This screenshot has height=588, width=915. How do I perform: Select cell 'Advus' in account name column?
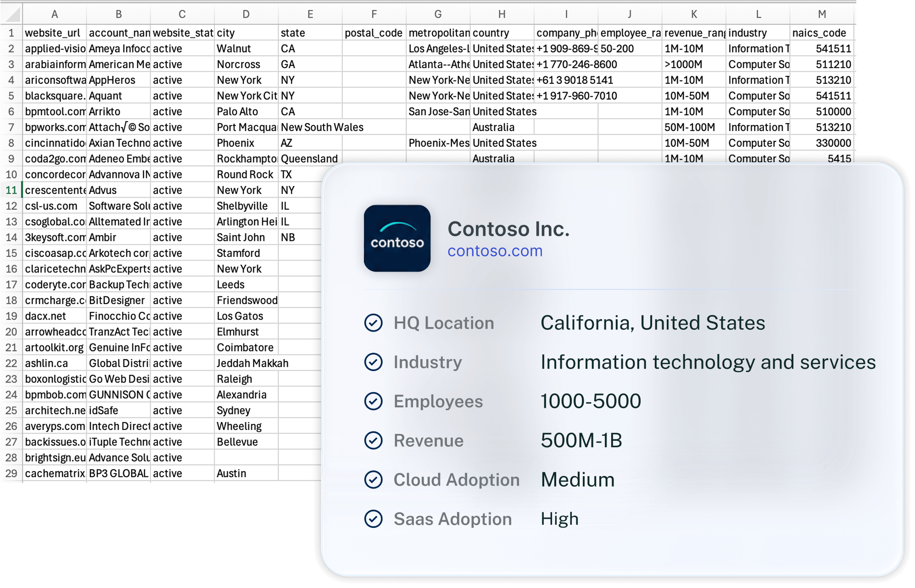(x=118, y=190)
